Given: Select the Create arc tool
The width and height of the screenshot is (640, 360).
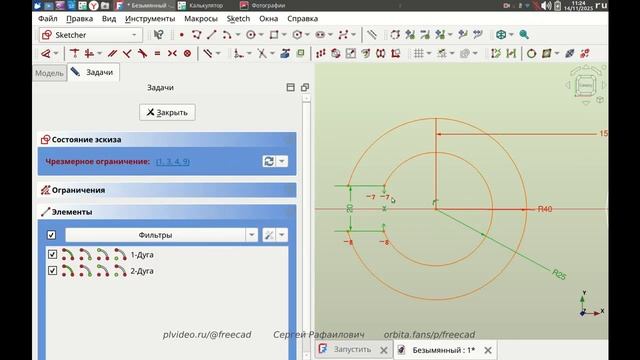Looking at the screenshot, I should (x=227, y=35).
